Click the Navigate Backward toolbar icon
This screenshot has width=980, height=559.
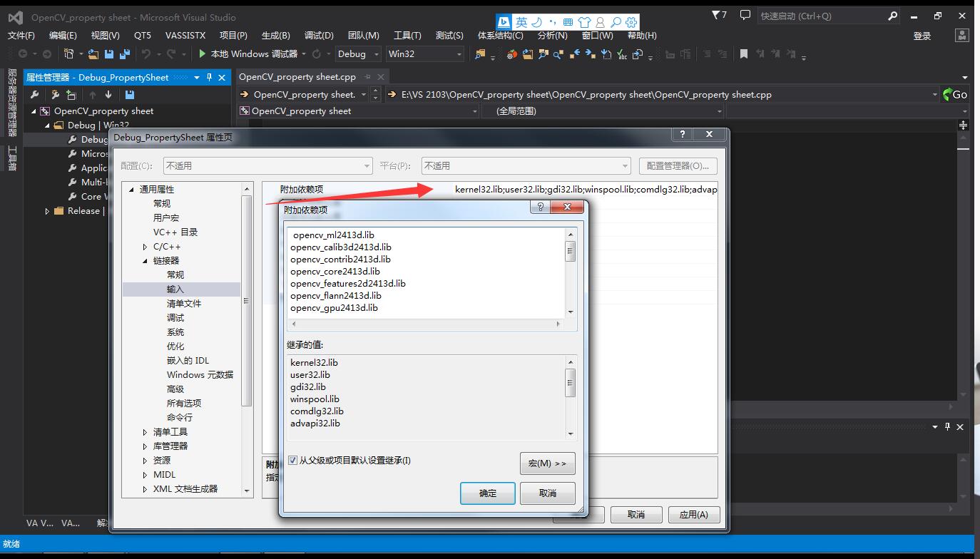coord(23,54)
